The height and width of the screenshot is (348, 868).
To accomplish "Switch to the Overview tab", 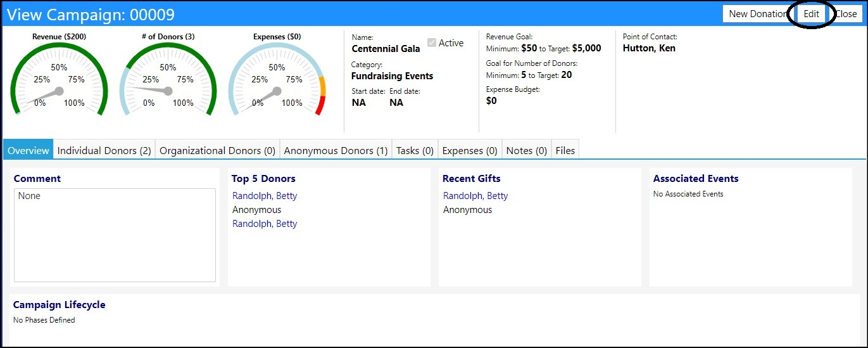I will [28, 150].
